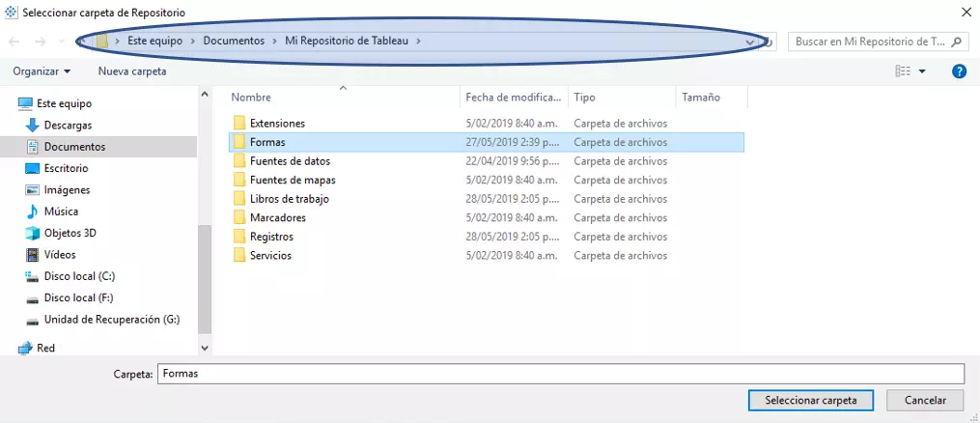Click the search magnifier icon
The image size is (980, 423).
(956, 42)
